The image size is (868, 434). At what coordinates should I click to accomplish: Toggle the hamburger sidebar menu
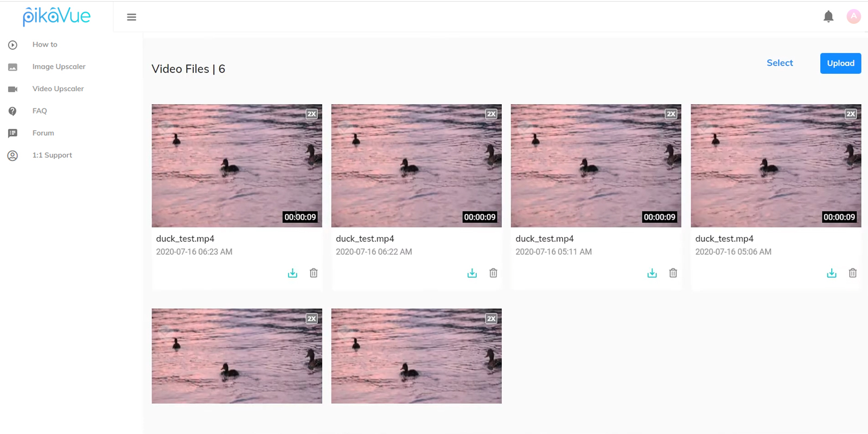(x=131, y=17)
